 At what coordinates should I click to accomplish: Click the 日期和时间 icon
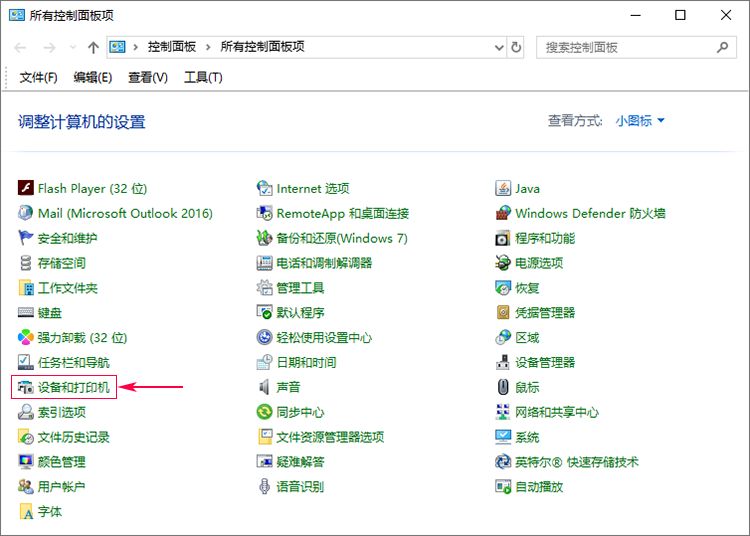264,362
